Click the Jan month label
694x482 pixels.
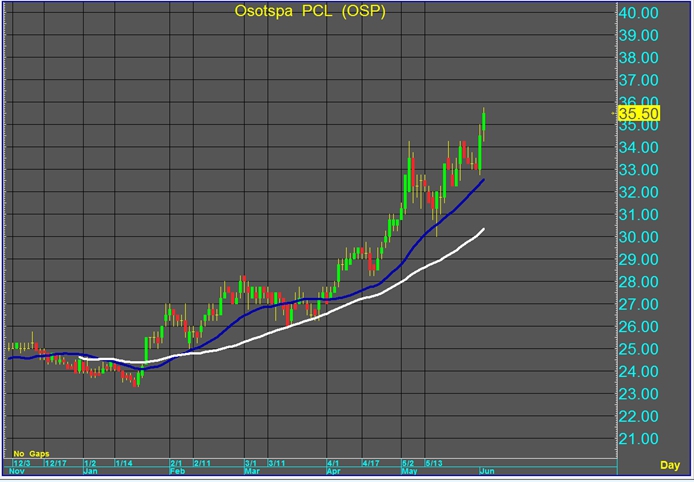tap(90, 471)
